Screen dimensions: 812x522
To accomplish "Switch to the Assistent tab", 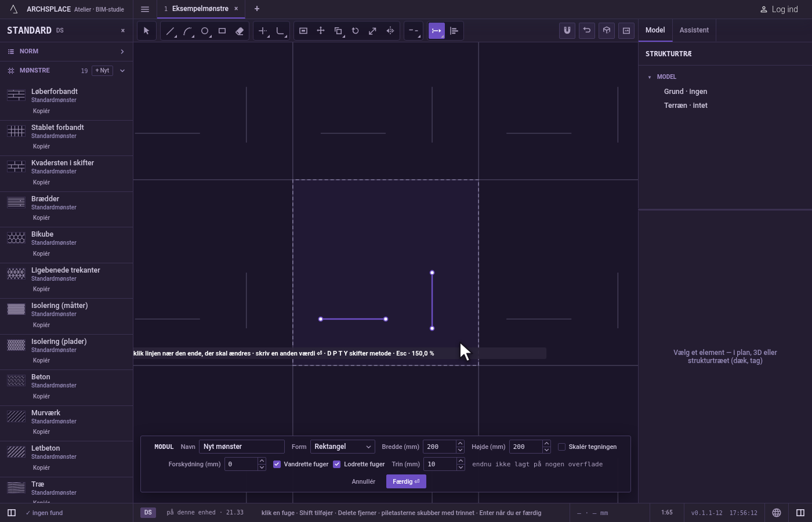I will pos(694,30).
